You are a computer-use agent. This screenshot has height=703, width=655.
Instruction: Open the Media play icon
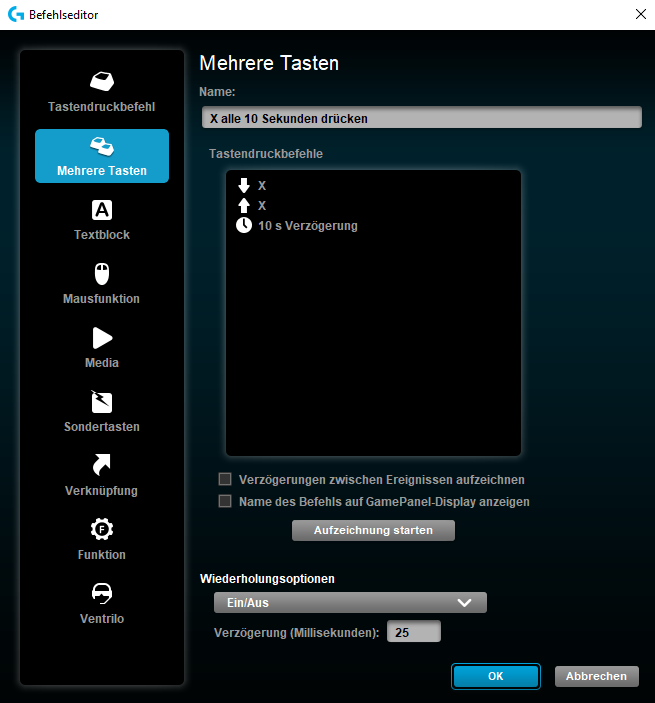(x=102, y=338)
